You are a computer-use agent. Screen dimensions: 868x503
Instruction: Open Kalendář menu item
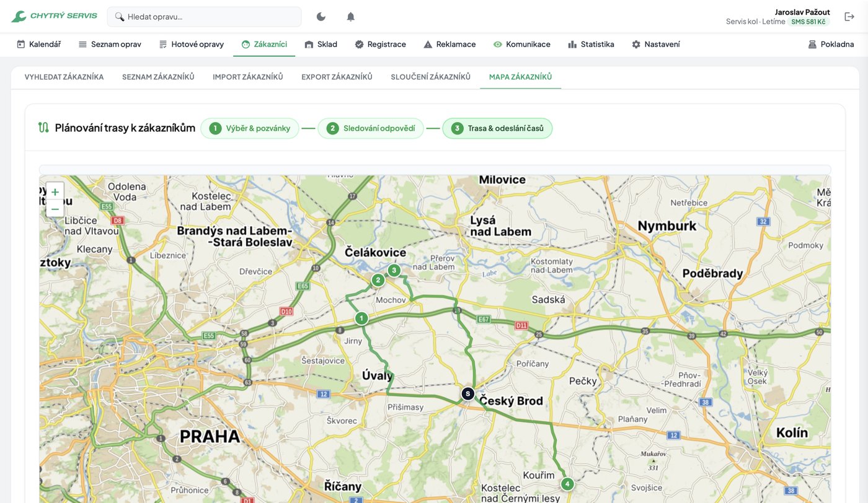[x=38, y=44]
